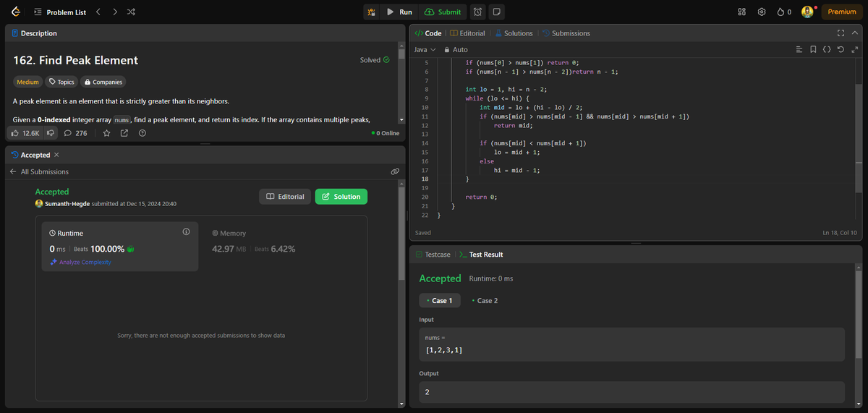Go to the next problem arrow

(x=114, y=12)
